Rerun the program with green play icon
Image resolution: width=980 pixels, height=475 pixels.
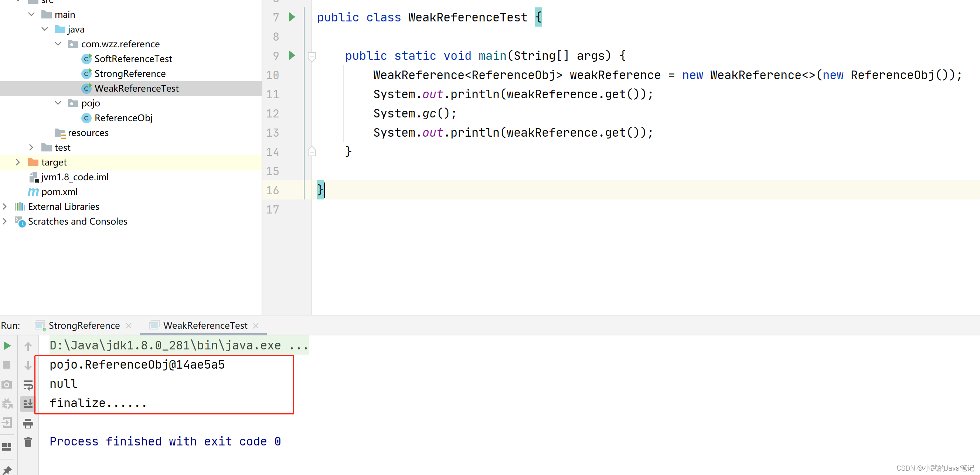click(x=7, y=346)
